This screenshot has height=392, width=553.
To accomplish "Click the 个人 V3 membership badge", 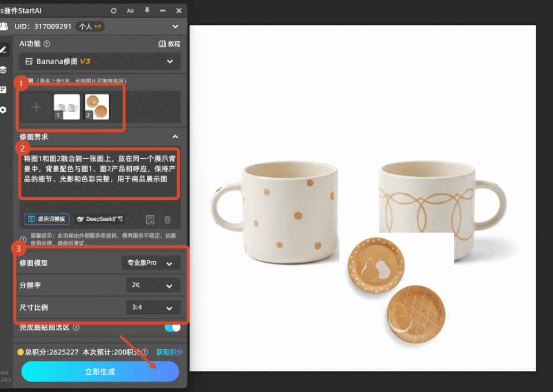I will pyautogui.click(x=90, y=26).
